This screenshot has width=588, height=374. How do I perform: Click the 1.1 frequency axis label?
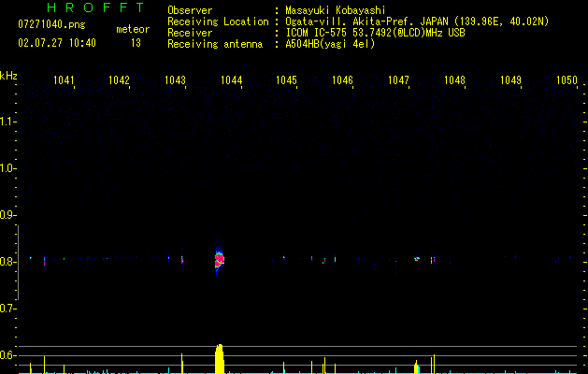[x=7, y=122]
